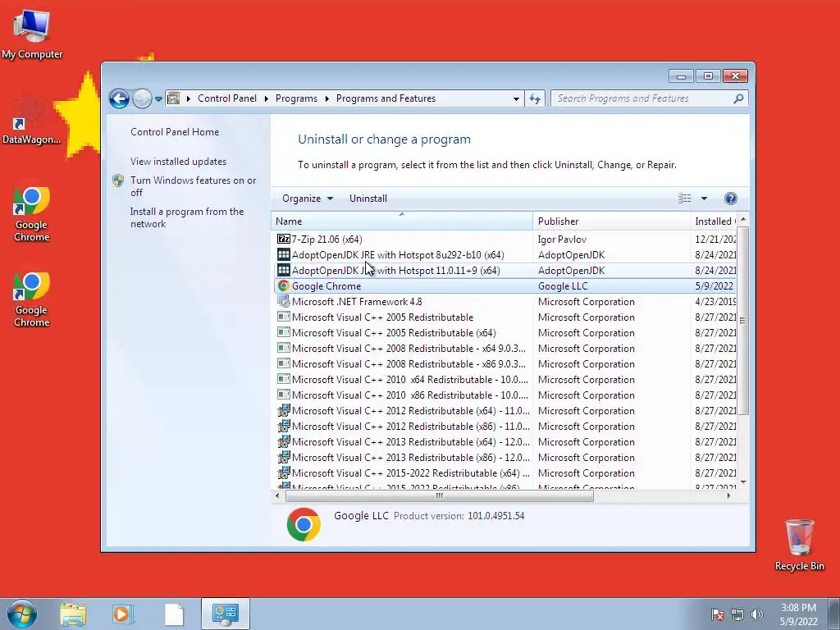The width and height of the screenshot is (840, 630).
Task: Click the icon of Visual C++ 2013 Redistributable (x86)
Action: (283, 457)
